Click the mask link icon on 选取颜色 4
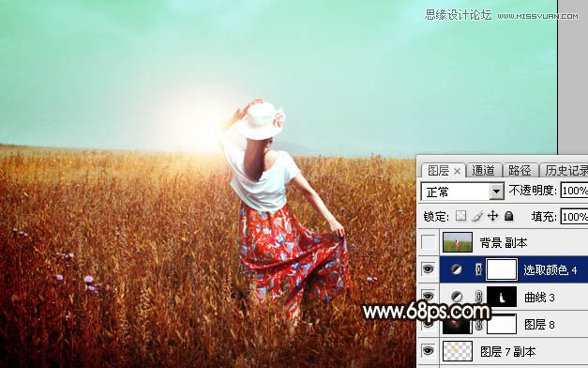The image size is (588, 368). click(478, 269)
